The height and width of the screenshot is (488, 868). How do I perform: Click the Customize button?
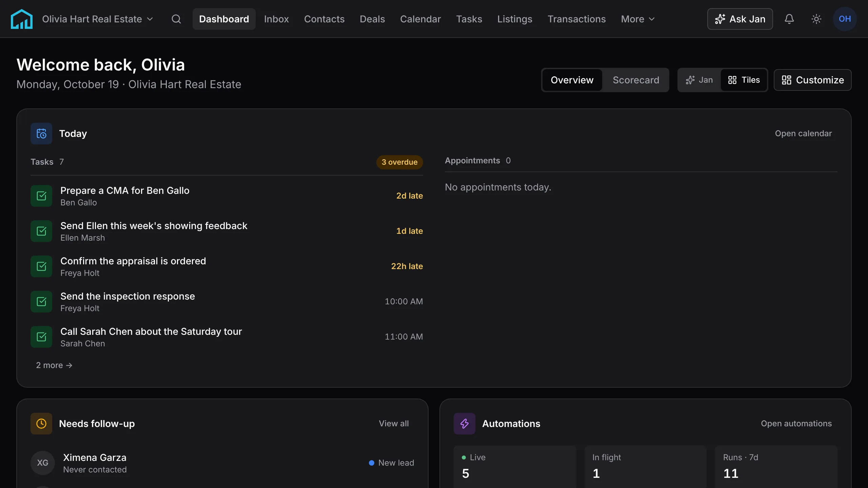(x=812, y=80)
